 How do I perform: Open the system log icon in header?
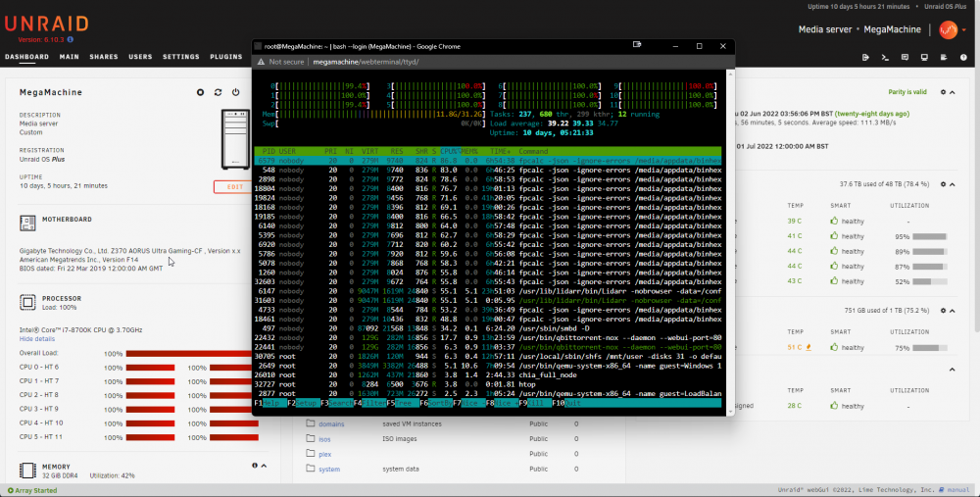pos(944,58)
